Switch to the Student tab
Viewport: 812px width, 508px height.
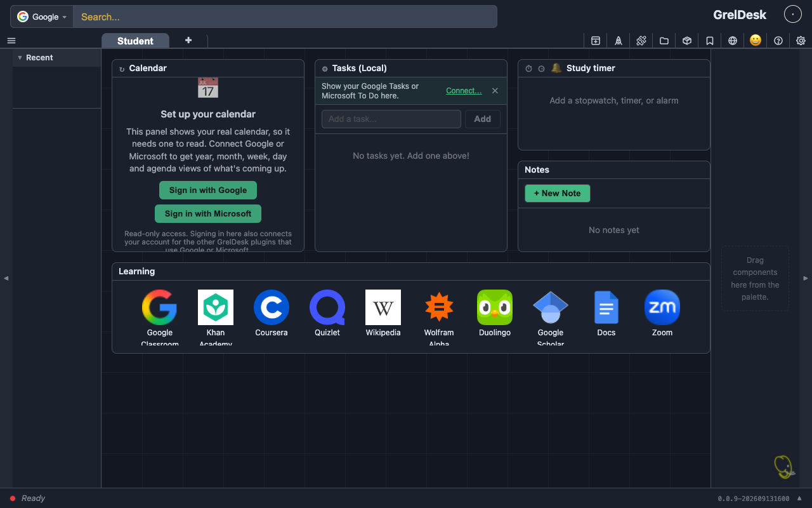[135, 41]
